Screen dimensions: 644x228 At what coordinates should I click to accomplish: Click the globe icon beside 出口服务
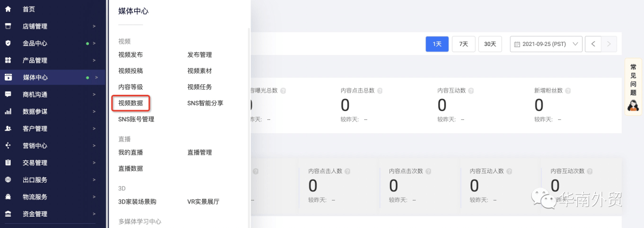8,180
